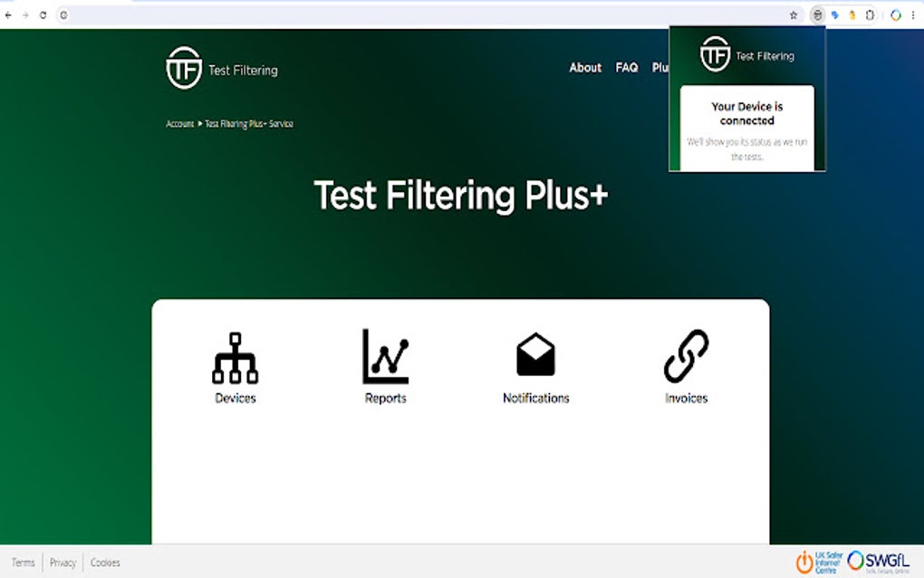Bookmark this page with the star icon
Viewport: 924px width, 578px height.
[794, 14]
